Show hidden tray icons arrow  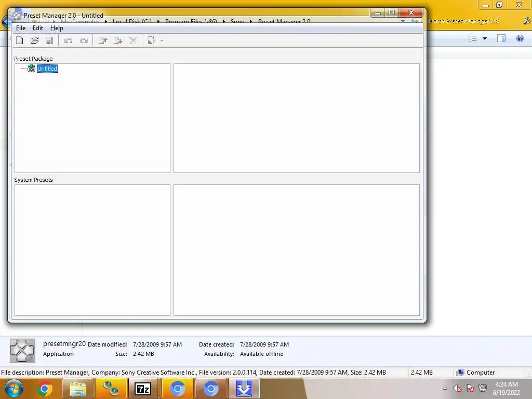[445, 389]
